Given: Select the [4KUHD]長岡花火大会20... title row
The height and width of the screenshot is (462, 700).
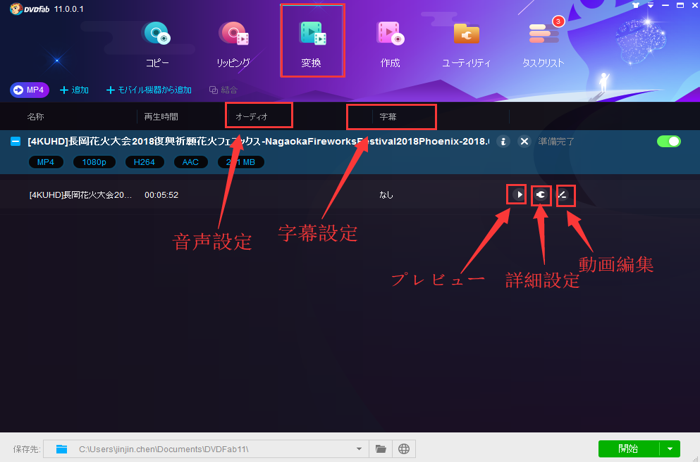Looking at the screenshot, I should pos(80,195).
